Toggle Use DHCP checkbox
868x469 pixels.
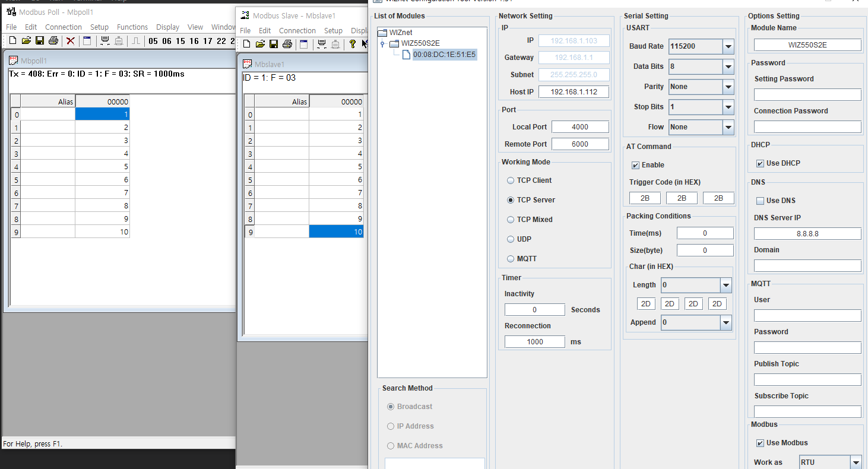[760, 163]
